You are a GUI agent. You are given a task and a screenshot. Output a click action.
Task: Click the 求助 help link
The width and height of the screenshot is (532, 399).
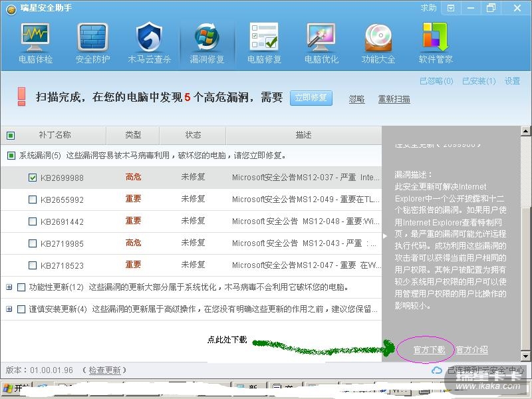tap(428, 8)
